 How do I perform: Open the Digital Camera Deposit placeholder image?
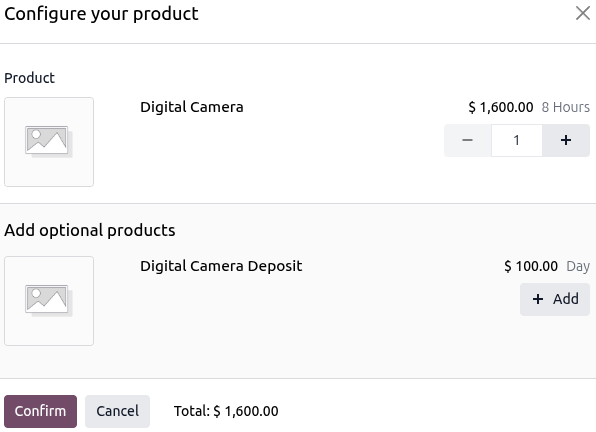coord(49,301)
